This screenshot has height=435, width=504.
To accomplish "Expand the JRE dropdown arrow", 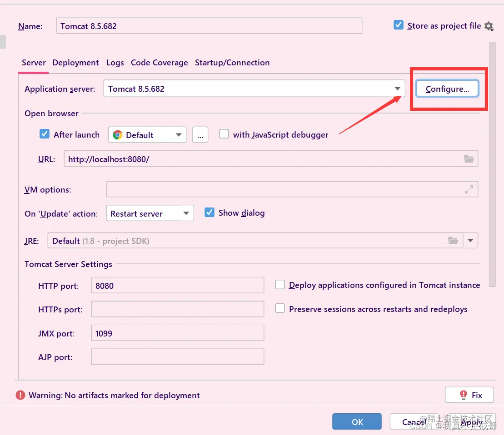I will tap(470, 241).
